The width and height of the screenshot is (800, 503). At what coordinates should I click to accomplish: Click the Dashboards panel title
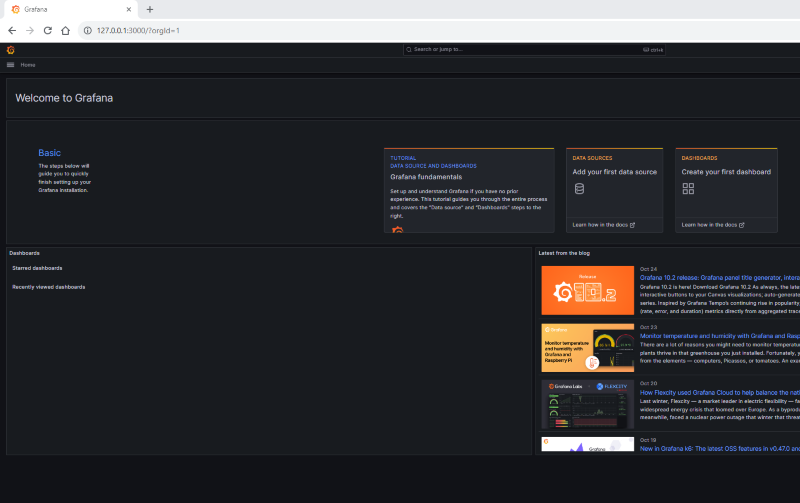24,253
